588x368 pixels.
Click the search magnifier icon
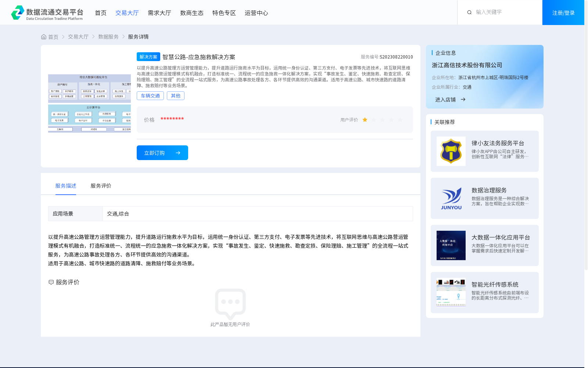pyautogui.click(x=469, y=13)
